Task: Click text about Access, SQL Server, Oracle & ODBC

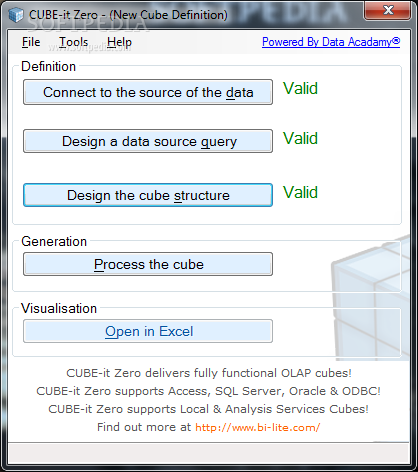Action: pyautogui.click(x=208, y=391)
